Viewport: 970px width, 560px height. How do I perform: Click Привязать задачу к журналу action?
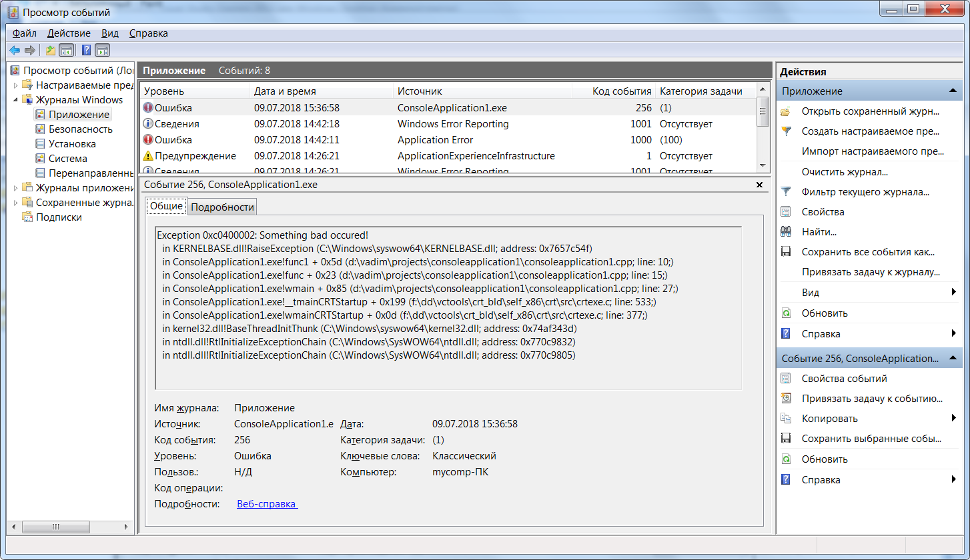click(x=871, y=272)
